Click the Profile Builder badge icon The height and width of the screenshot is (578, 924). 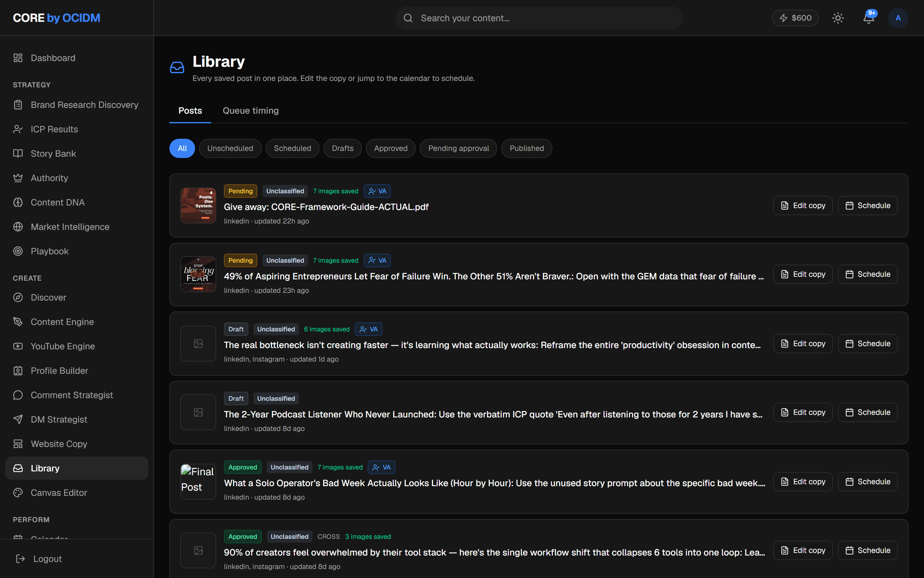tap(18, 371)
